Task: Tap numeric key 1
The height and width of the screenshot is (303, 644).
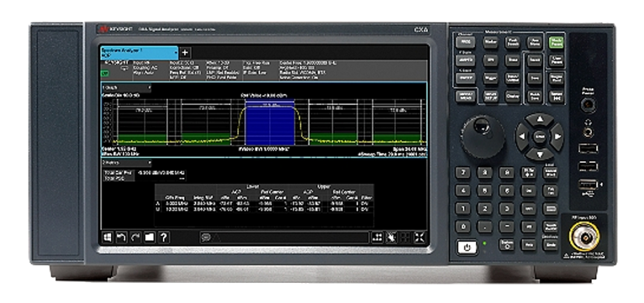Action: [463, 208]
